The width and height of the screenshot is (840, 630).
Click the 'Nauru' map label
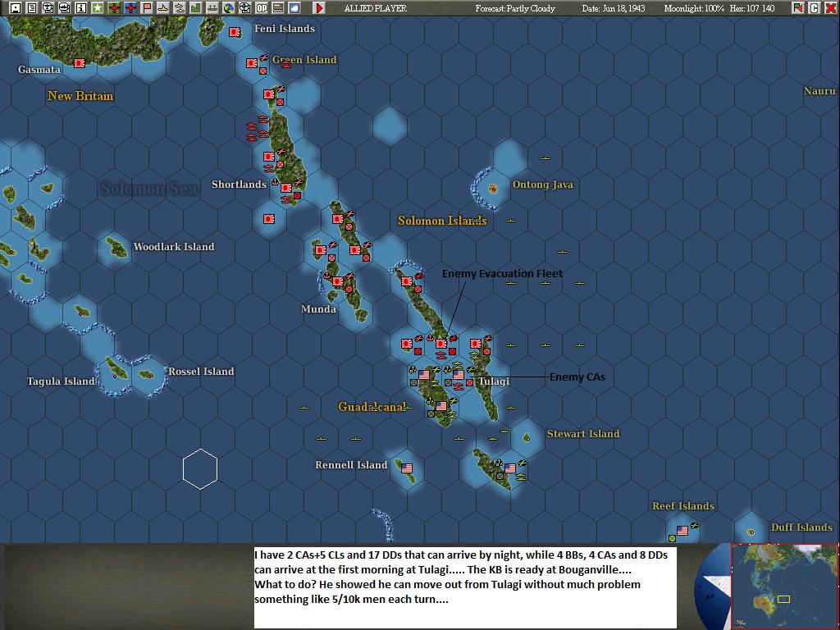click(x=819, y=90)
